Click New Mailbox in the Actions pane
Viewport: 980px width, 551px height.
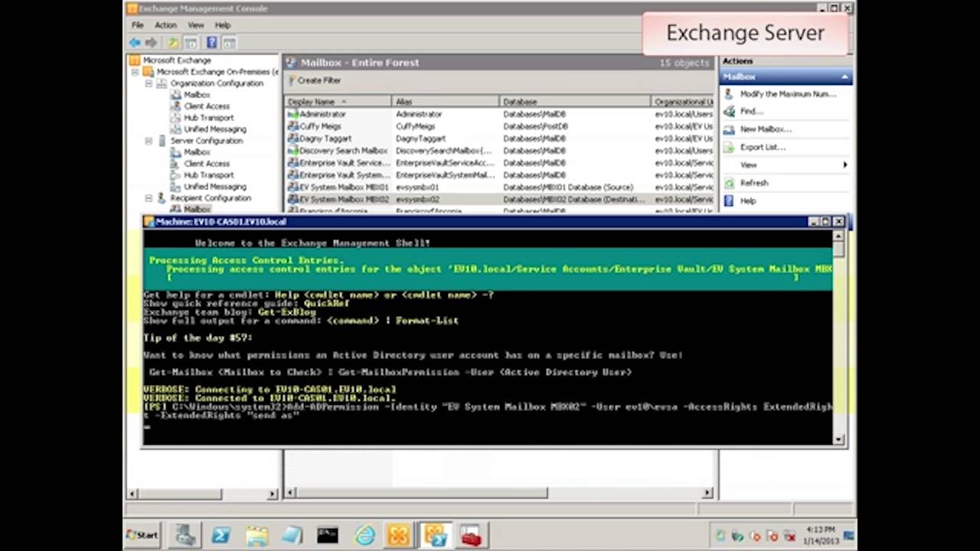[x=766, y=129]
